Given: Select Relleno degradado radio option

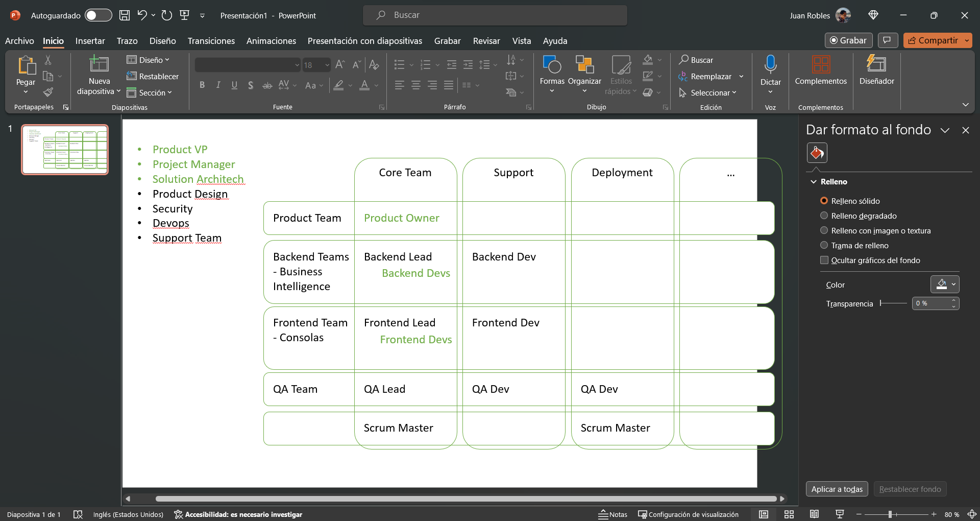Looking at the screenshot, I should 824,216.
